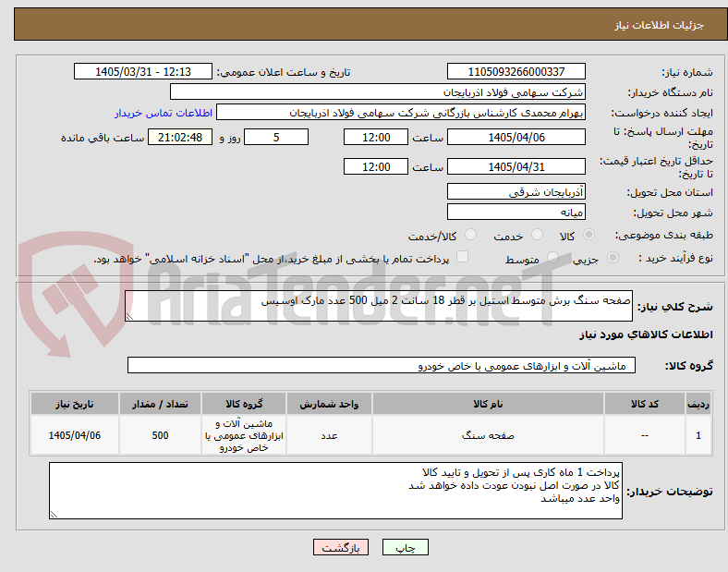This screenshot has width=728, height=572.
Task: Click the گروه کالا column header
Action: tap(244, 404)
